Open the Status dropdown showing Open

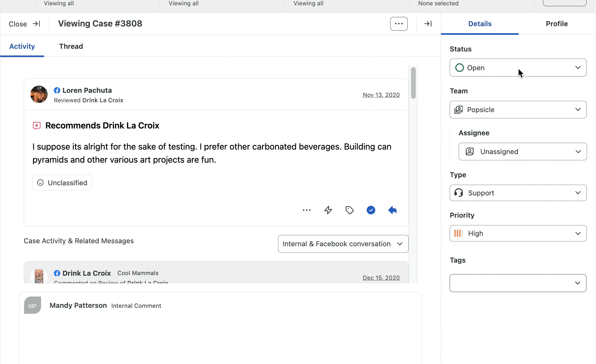point(518,68)
